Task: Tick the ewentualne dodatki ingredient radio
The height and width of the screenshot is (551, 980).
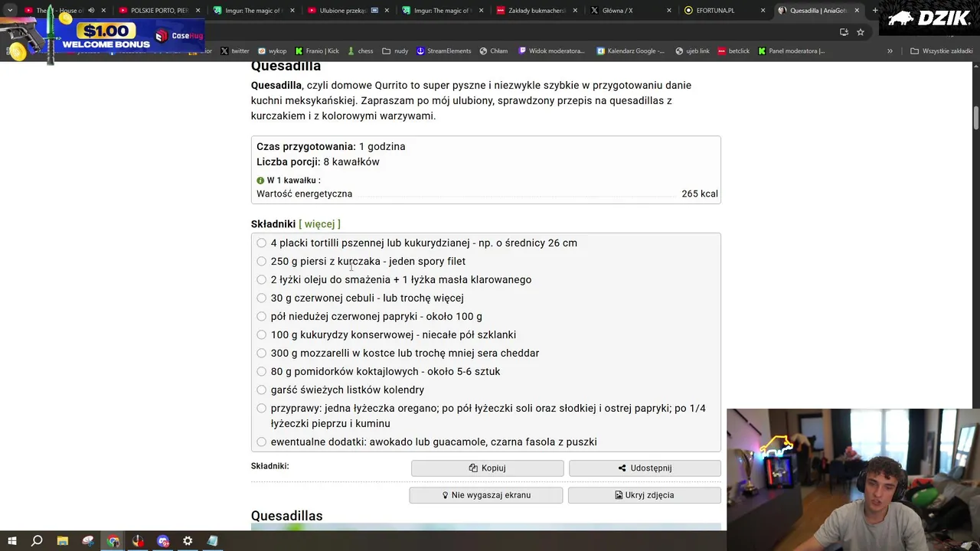Action: (262, 442)
